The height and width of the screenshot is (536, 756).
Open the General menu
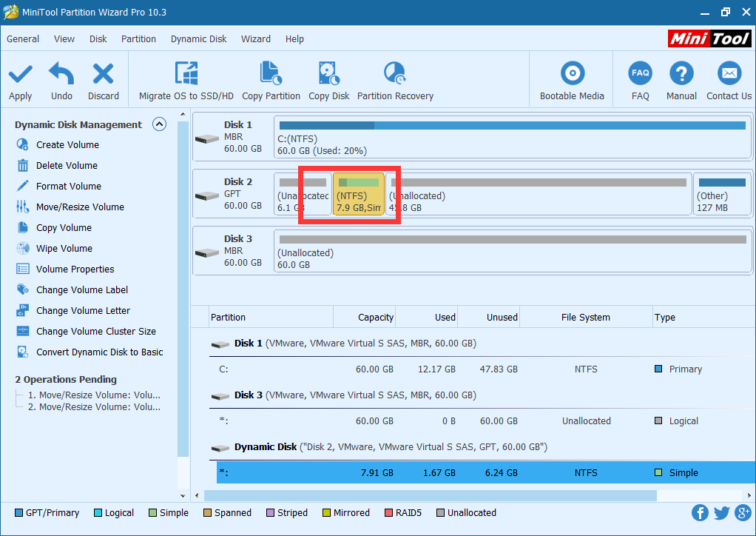(23, 39)
